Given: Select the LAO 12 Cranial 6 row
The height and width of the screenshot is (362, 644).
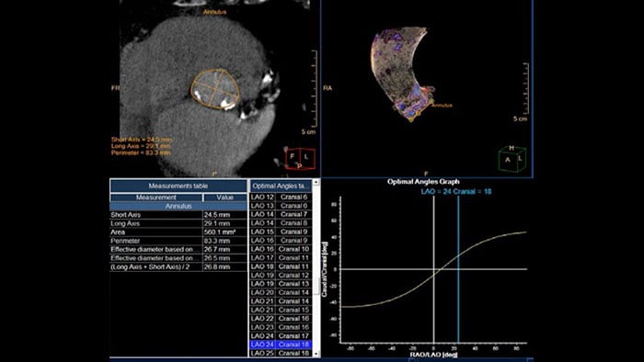Looking at the screenshot, I should point(281,198).
